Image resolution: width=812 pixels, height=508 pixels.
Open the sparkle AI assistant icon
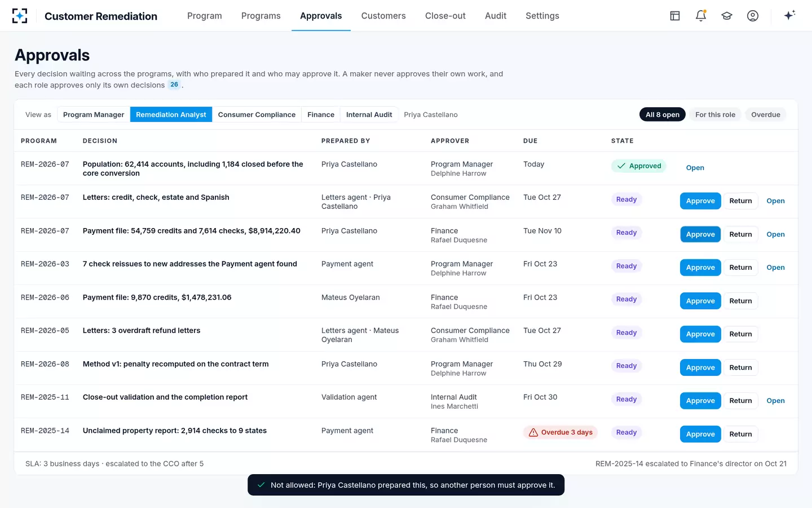789,15
